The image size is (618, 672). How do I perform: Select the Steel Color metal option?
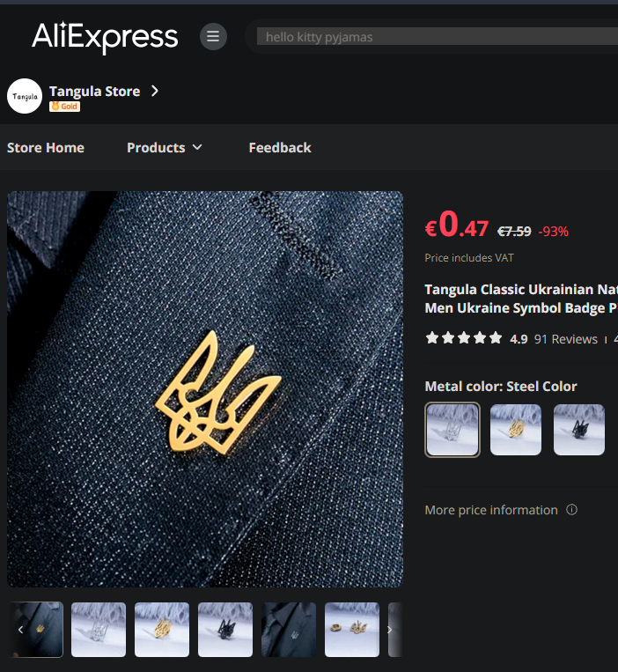pyautogui.click(x=452, y=430)
